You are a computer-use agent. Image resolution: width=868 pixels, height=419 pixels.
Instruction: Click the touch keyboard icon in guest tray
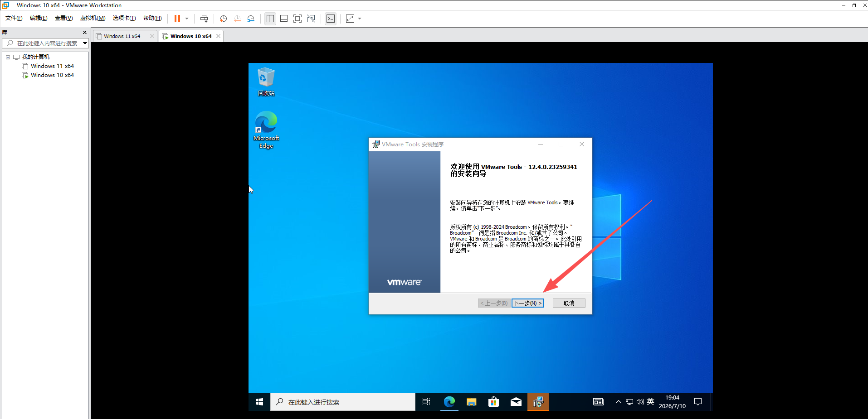tap(599, 402)
